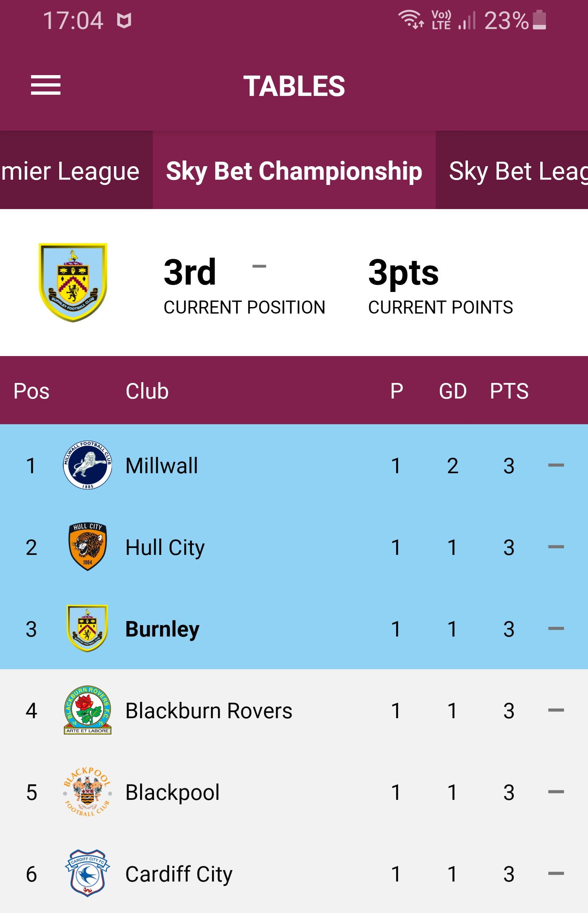
Task: Tap the Hull City tiger badge
Action: click(87, 547)
